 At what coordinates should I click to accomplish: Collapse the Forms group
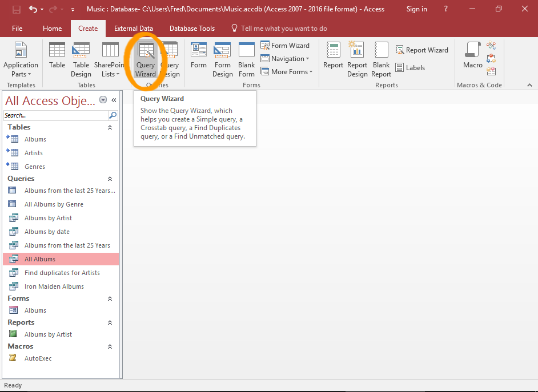110,299
